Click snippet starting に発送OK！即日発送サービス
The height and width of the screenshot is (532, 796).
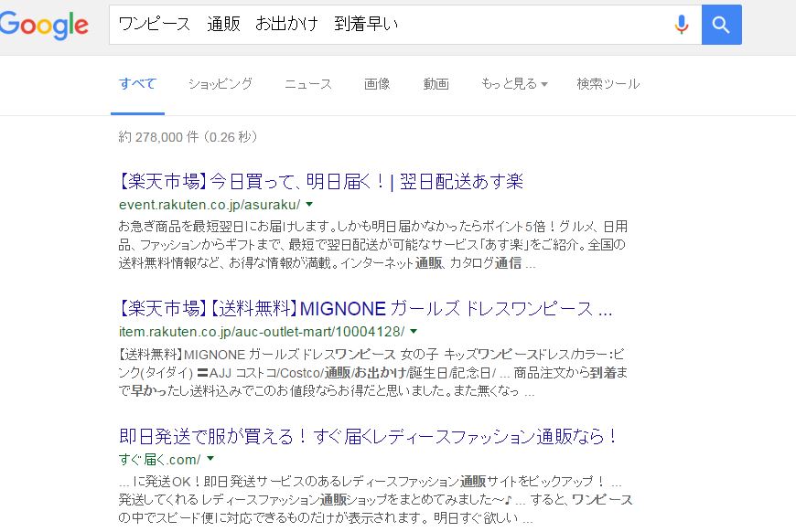(x=376, y=499)
